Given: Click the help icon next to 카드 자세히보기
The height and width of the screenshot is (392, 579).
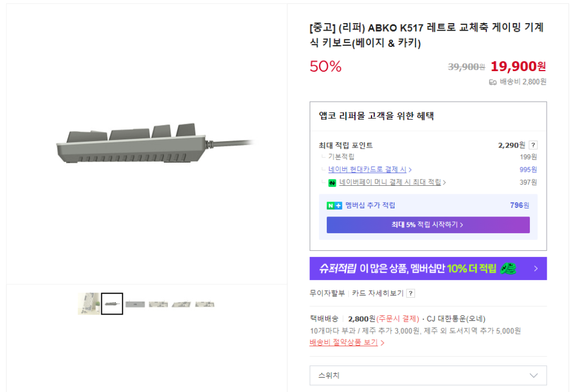Looking at the screenshot, I should click(411, 293).
